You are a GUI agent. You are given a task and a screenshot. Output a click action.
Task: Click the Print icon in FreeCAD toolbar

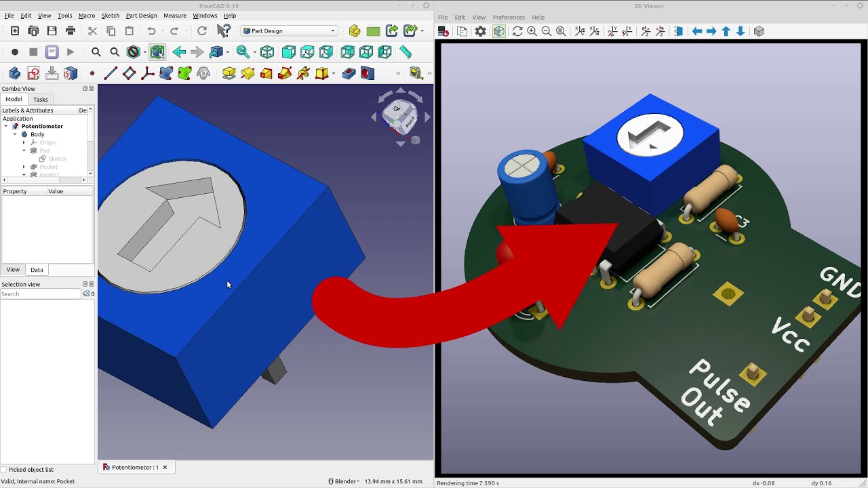(71, 30)
